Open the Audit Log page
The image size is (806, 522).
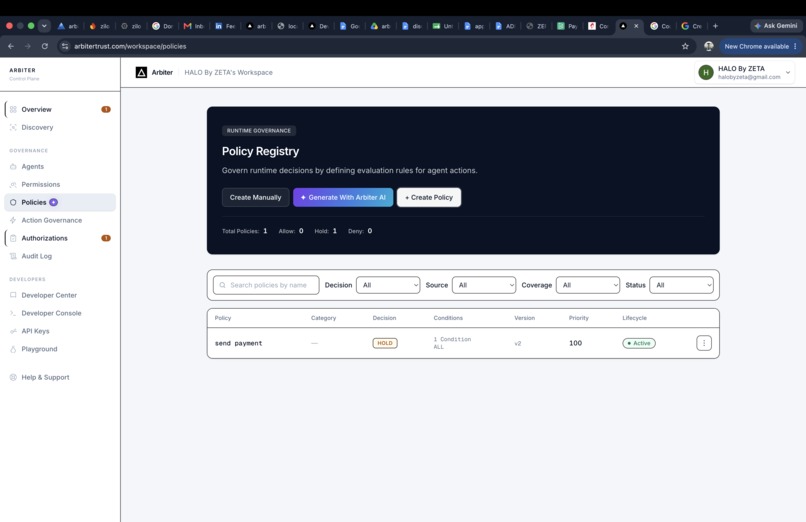60,256
